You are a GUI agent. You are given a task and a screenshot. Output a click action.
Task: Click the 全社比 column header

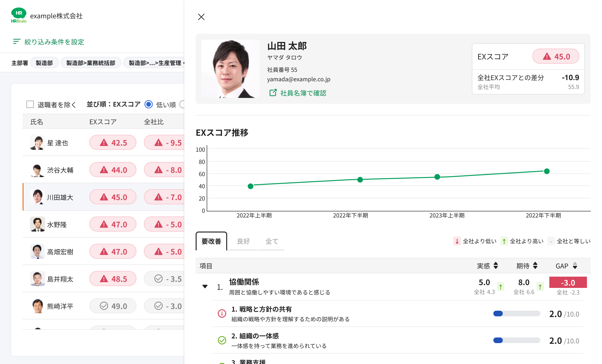[154, 122]
